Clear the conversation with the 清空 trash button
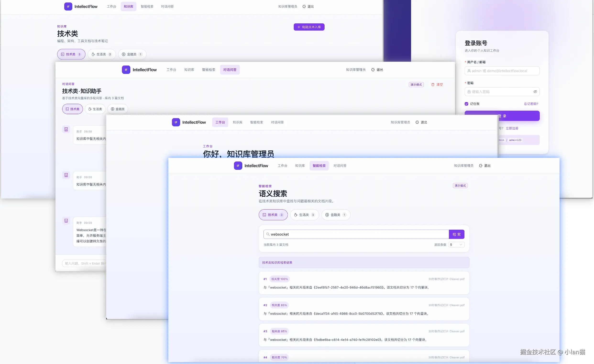 437,85
